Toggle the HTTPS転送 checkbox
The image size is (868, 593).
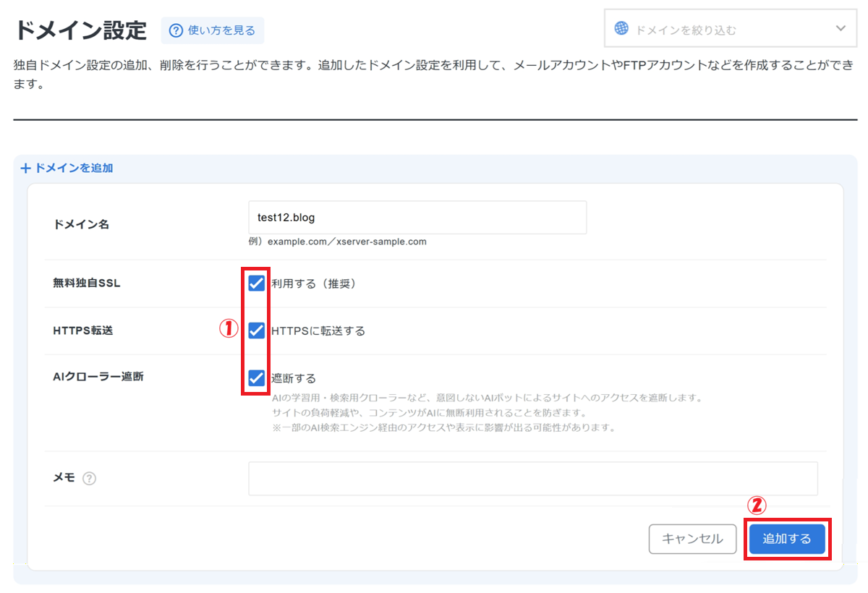click(256, 330)
